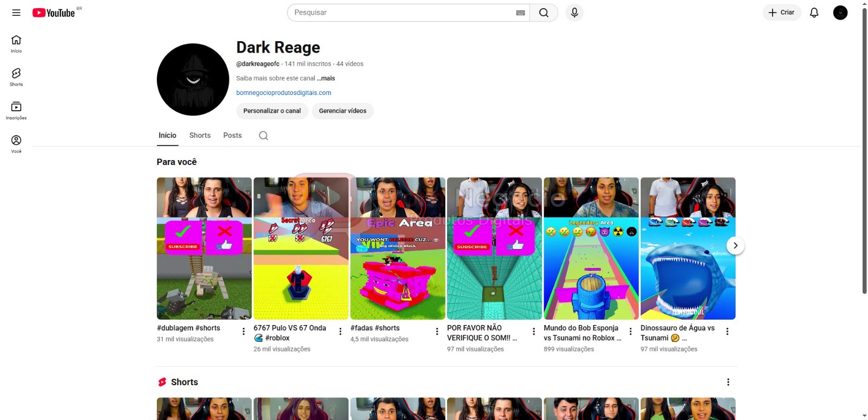Open the "Dinossauro de Água vs Tsunami" thumbnail

(688, 248)
